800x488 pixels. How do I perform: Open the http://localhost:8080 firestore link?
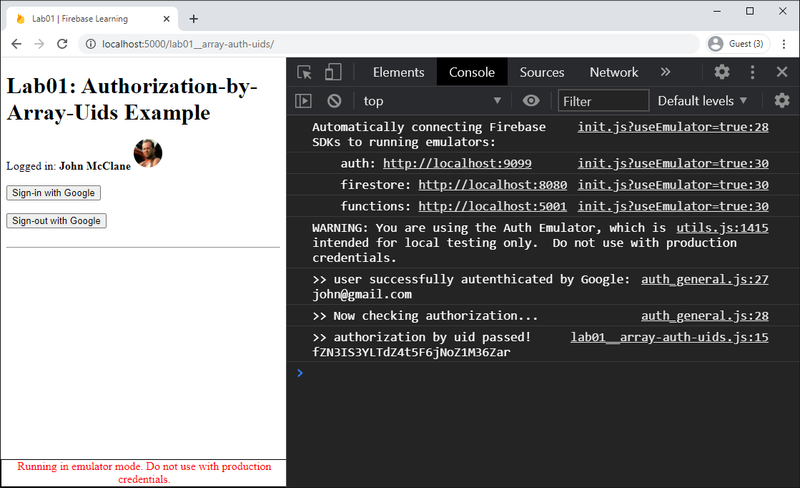[x=493, y=185]
